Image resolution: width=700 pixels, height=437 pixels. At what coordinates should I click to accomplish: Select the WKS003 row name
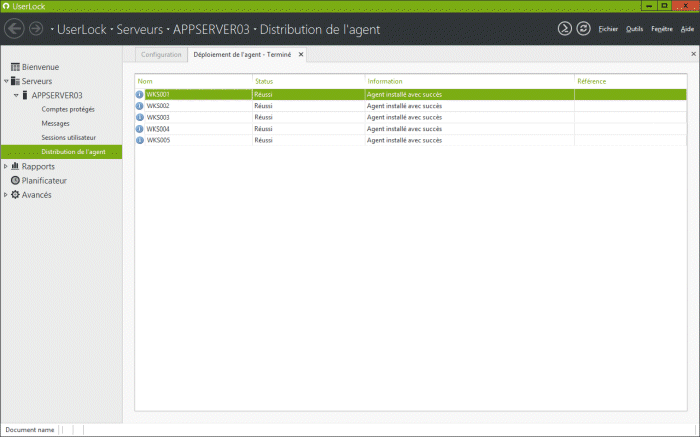[x=158, y=117]
